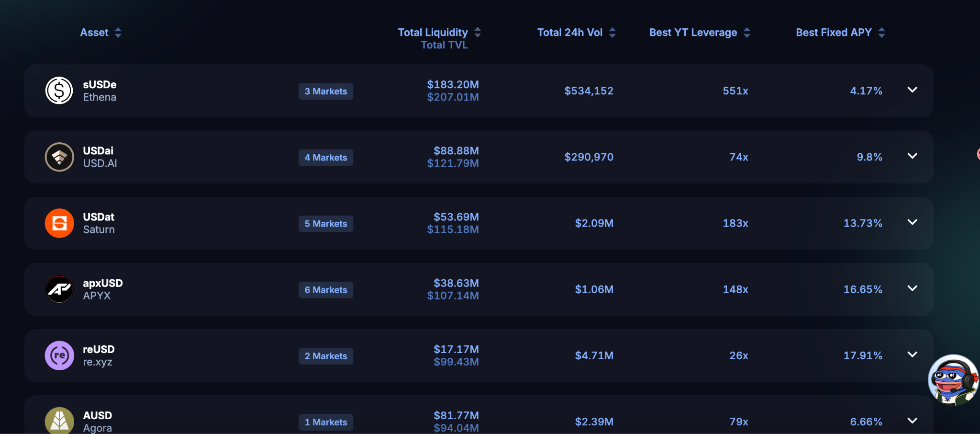
Task: Click the orange USDat Saturn icon
Action: (59, 223)
